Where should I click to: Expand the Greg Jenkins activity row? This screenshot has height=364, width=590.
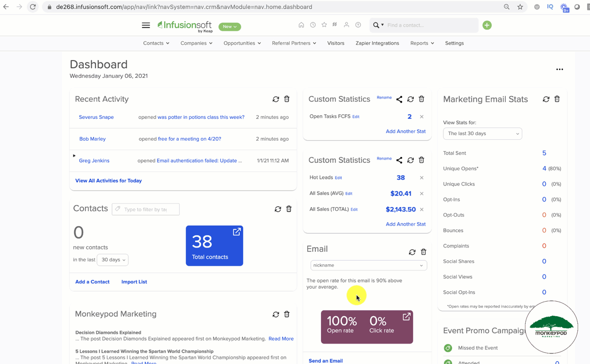point(74,156)
